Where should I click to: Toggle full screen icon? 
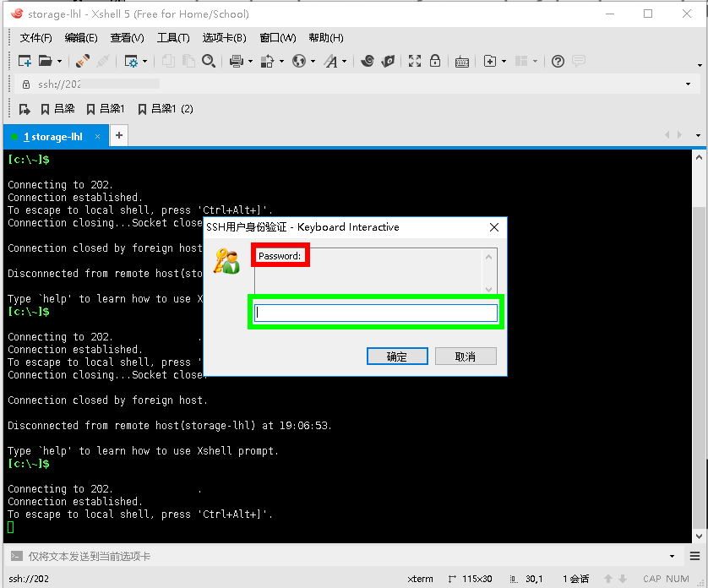tap(415, 61)
